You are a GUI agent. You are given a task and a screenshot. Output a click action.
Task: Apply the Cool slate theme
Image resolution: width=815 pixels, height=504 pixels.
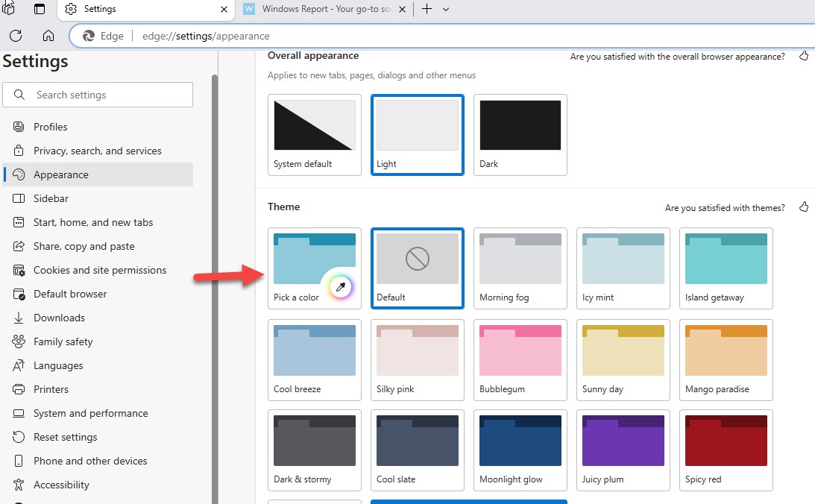pyautogui.click(x=418, y=450)
